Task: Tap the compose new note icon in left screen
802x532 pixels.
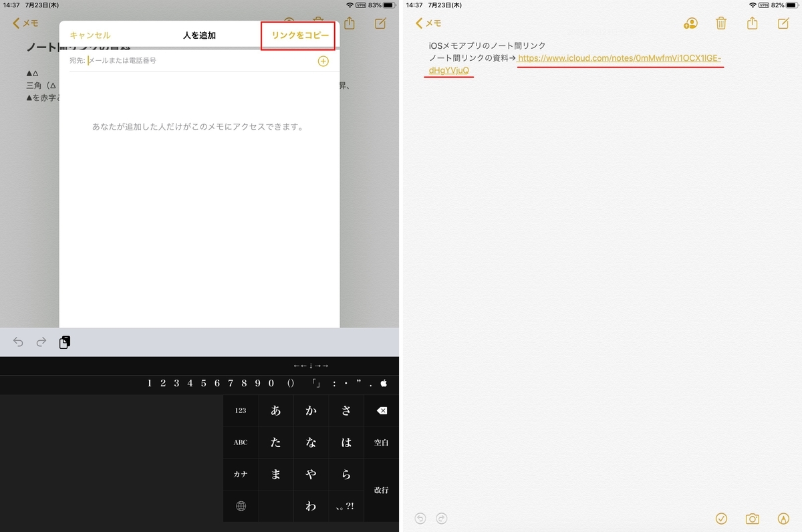Action: [x=380, y=23]
